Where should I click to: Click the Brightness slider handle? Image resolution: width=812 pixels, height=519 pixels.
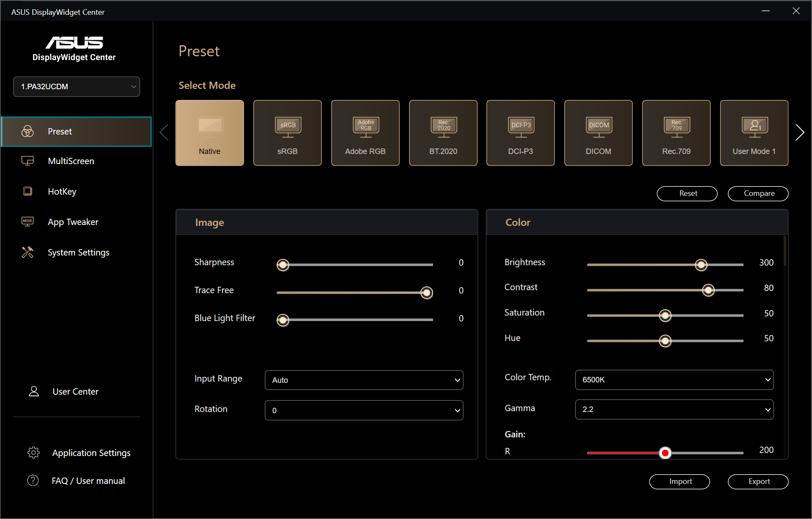click(x=701, y=265)
